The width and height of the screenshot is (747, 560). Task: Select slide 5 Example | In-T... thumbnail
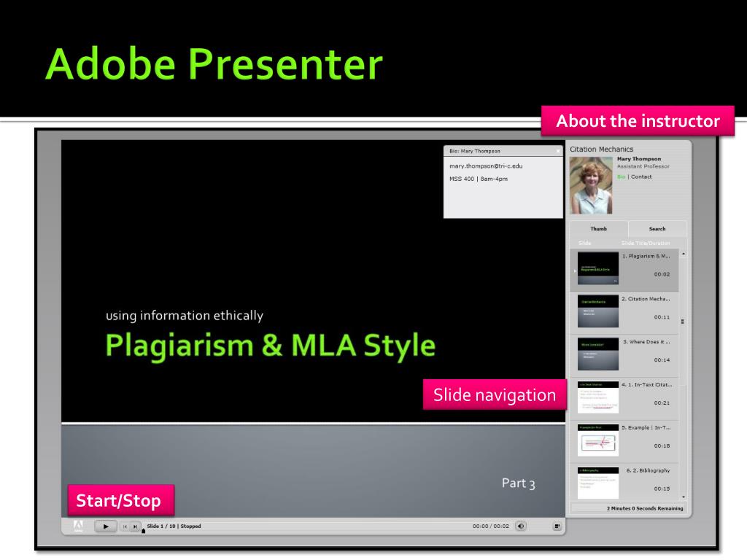pos(598,440)
